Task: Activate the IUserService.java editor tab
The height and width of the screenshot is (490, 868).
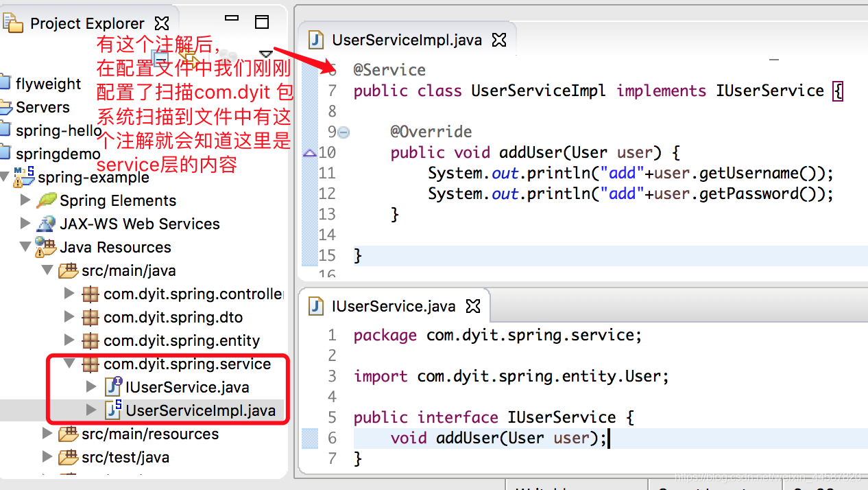Action: click(x=394, y=306)
